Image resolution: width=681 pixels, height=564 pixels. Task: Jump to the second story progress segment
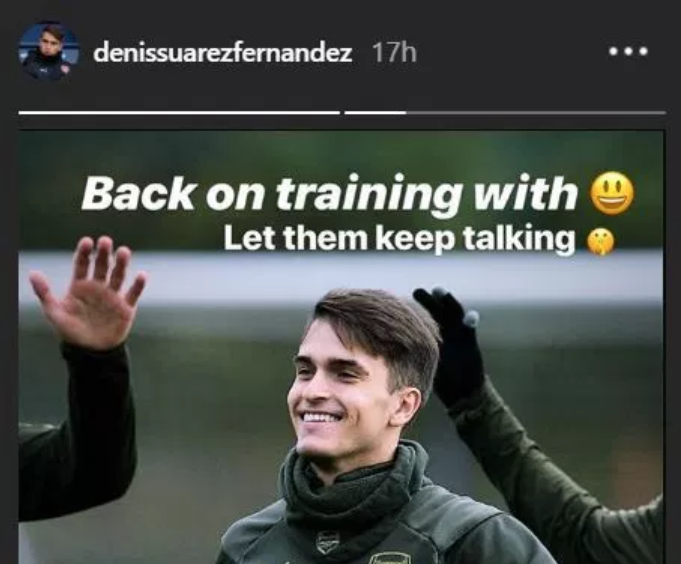(x=505, y=113)
